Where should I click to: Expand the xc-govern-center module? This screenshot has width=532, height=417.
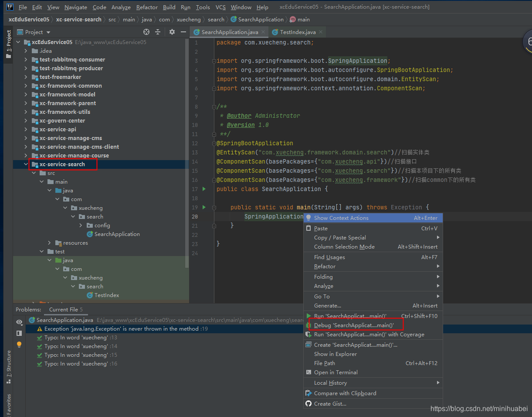point(26,120)
